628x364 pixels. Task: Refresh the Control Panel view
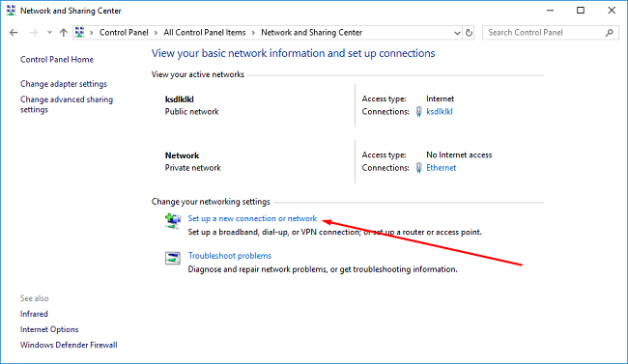[469, 33]
